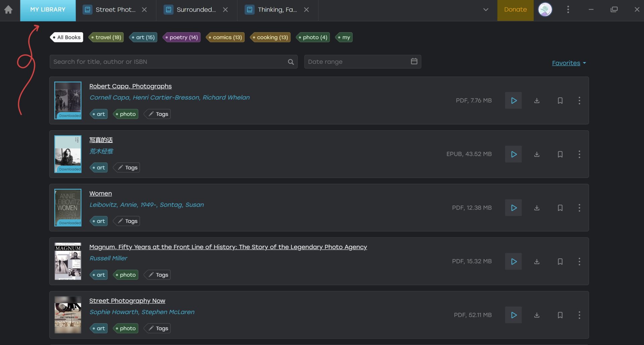Open Robert Capa, Photographs with play button
Screen dimensions: 644x345
click(x=513, y=101)
